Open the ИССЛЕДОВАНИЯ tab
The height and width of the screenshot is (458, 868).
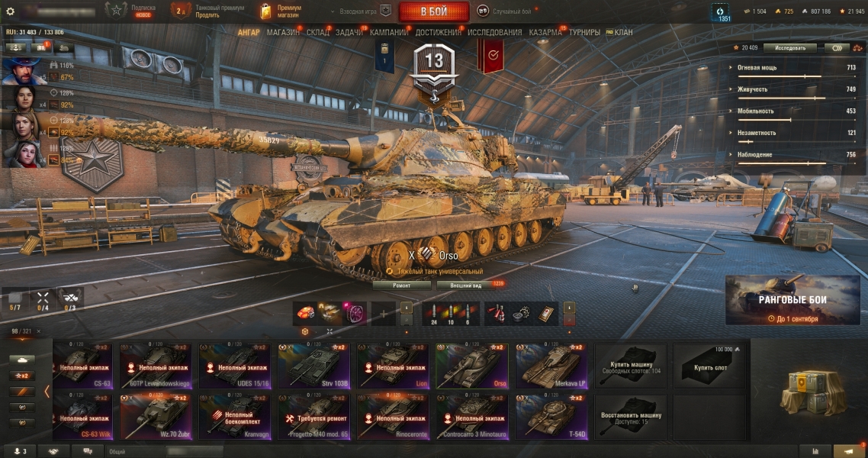pyautogui.click(x=494, y=33)
